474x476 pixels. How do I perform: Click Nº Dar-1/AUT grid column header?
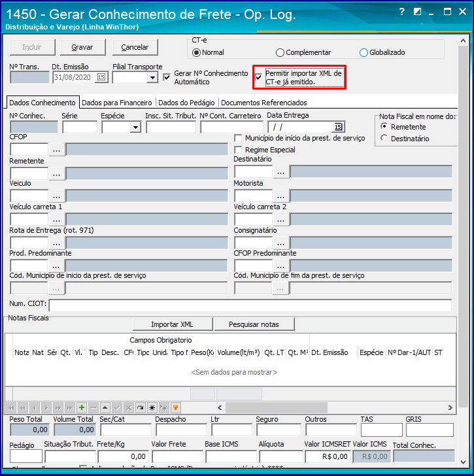(x=409, y=352)
